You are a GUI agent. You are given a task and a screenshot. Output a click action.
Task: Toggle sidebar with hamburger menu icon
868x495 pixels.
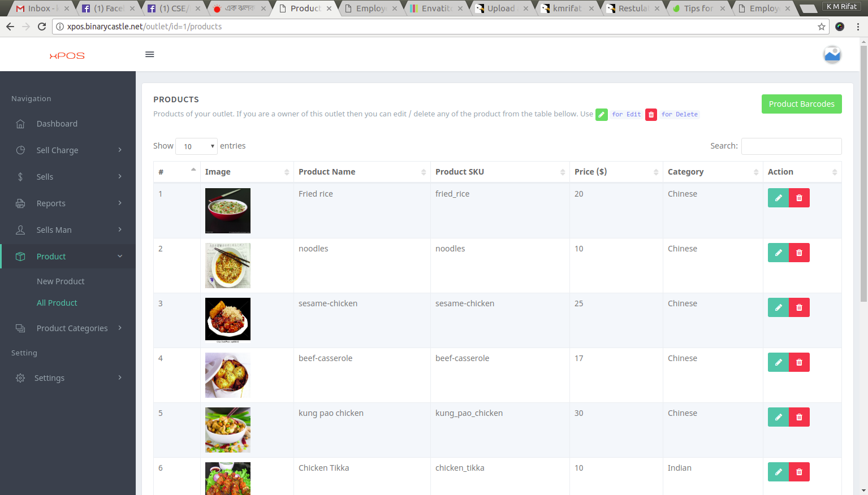click(x=150, y=55)
